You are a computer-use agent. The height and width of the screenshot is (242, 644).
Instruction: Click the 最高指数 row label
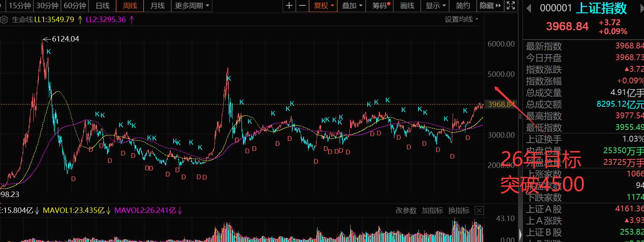[x=543, y=116]
